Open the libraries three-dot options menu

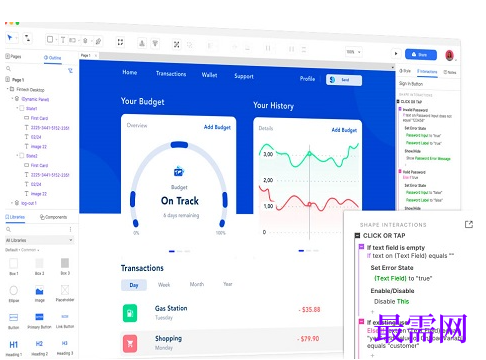[70, 229]
